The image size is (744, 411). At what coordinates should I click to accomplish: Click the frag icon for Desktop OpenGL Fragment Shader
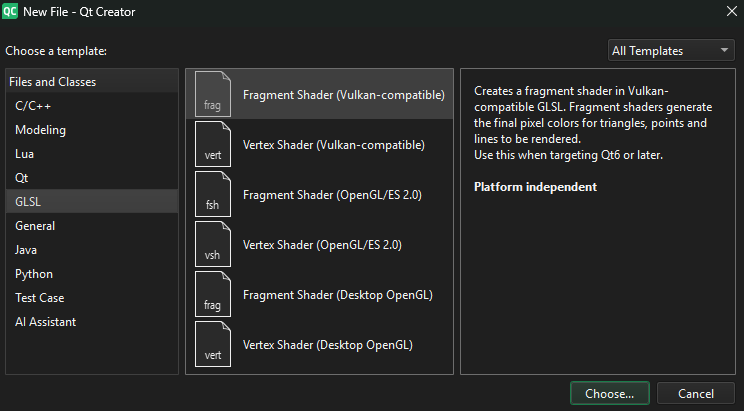213,294
